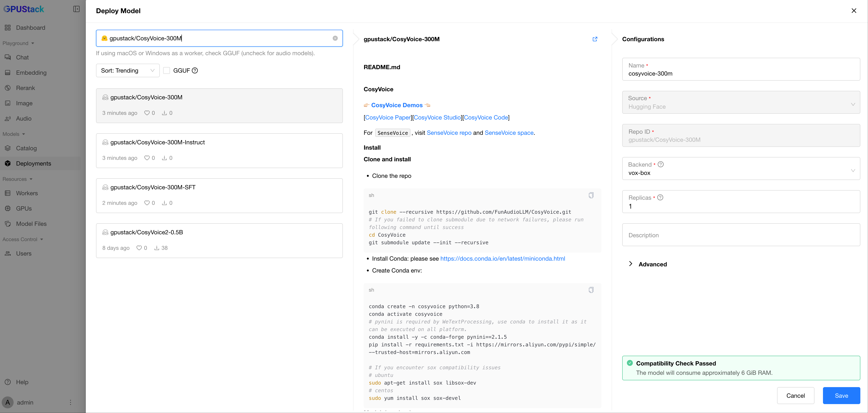Screen dimensions: 868x413
Task: Click into the Description field
Action: [741, 235]
